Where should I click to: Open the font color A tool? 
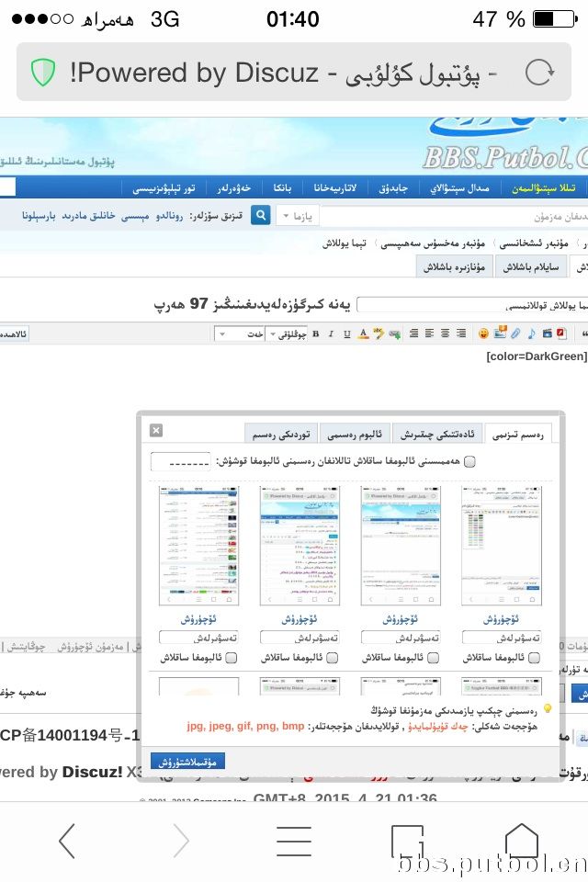point(363,334)
